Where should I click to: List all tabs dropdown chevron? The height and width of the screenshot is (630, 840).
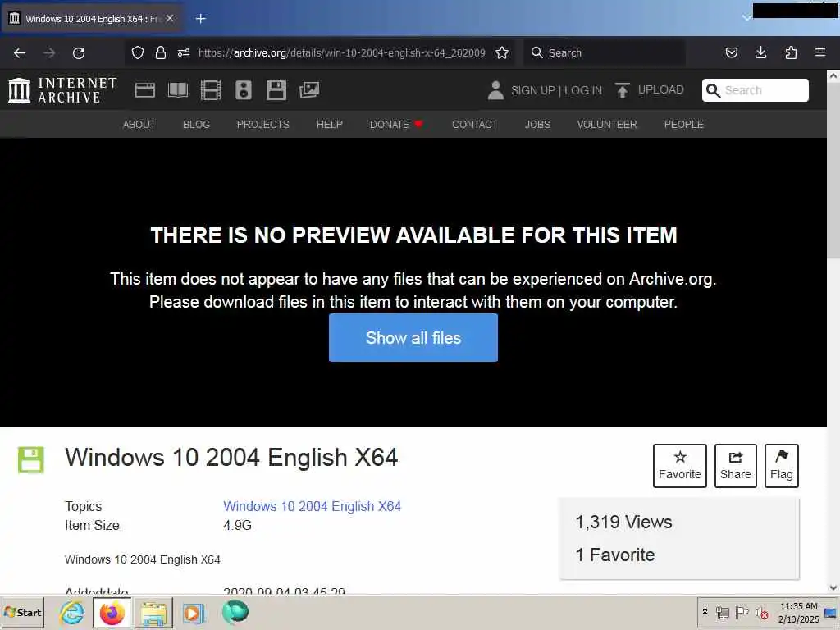coord(746,18)
